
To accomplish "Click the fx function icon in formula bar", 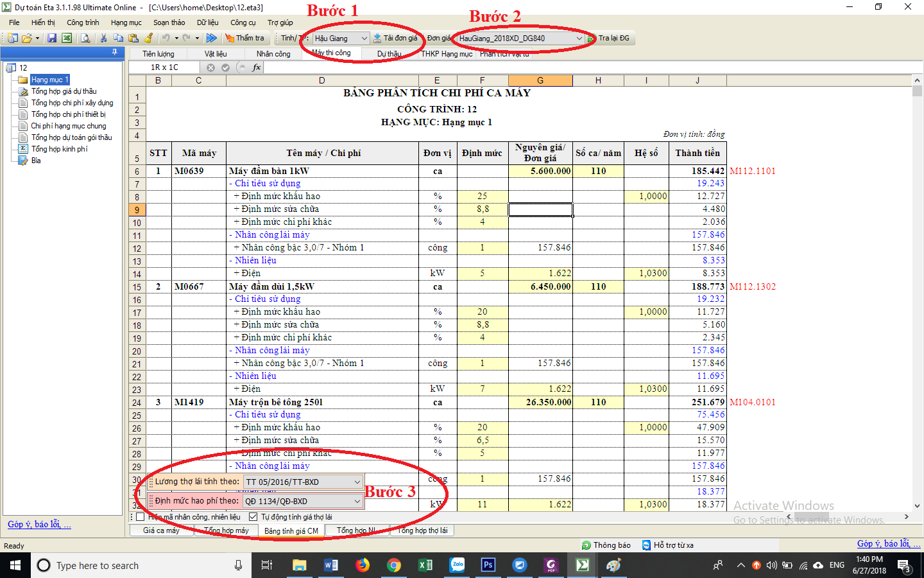I will [257, 67].
